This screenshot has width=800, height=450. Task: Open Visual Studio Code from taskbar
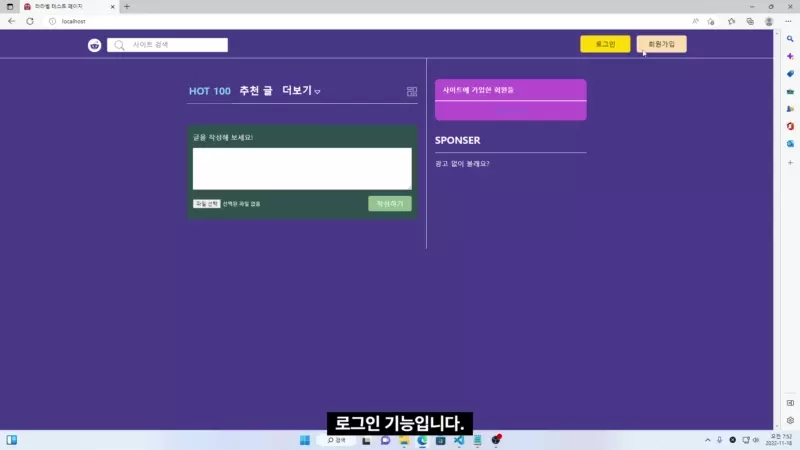coord(459,440)
